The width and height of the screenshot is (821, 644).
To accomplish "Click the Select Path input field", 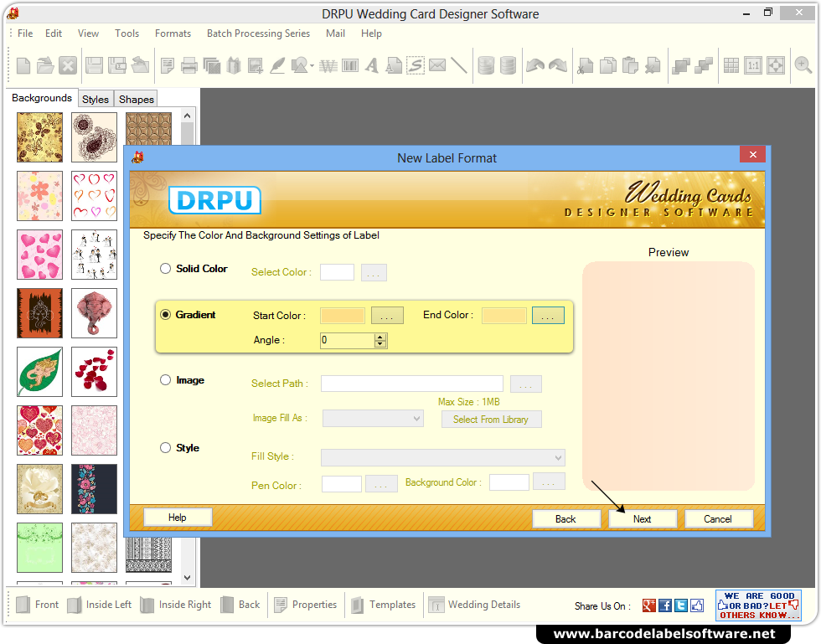I will 412,384.
